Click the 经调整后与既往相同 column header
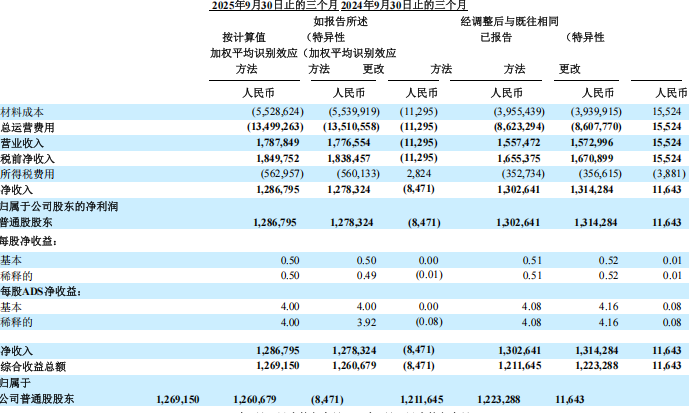This screenshot has height=413, width=700. point(511,20)
